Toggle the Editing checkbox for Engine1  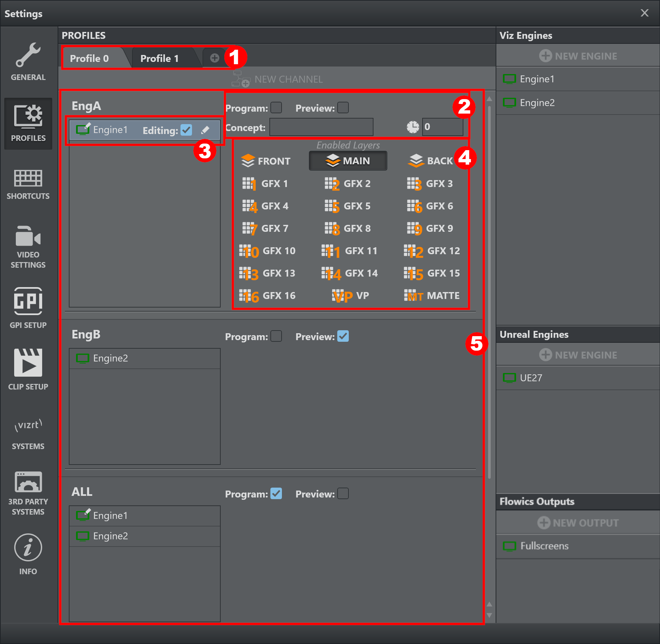coord(186,130)
